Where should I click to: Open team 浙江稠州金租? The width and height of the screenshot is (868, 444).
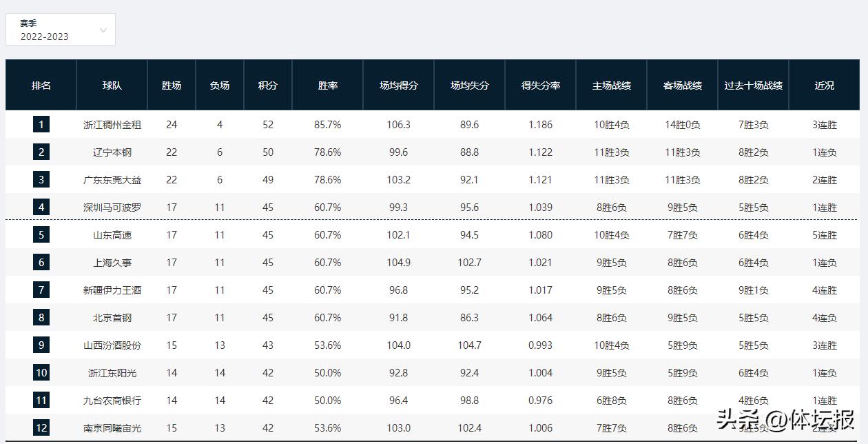(112, 125)
